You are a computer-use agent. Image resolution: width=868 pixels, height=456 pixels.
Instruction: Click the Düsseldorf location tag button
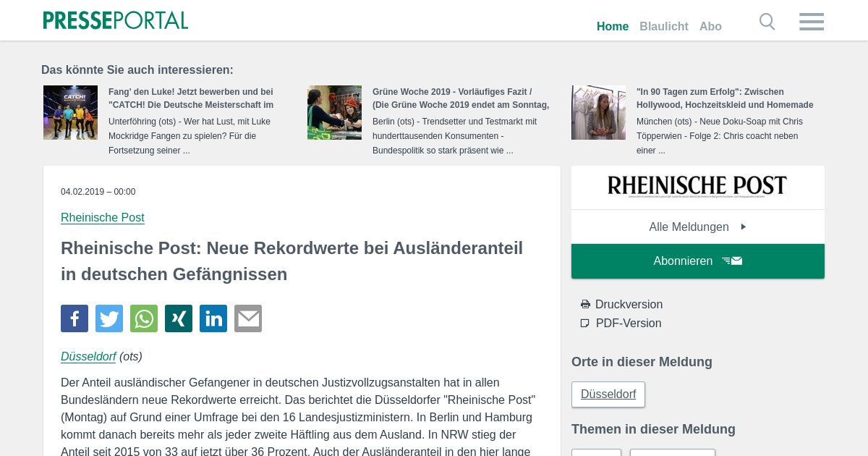608,394
